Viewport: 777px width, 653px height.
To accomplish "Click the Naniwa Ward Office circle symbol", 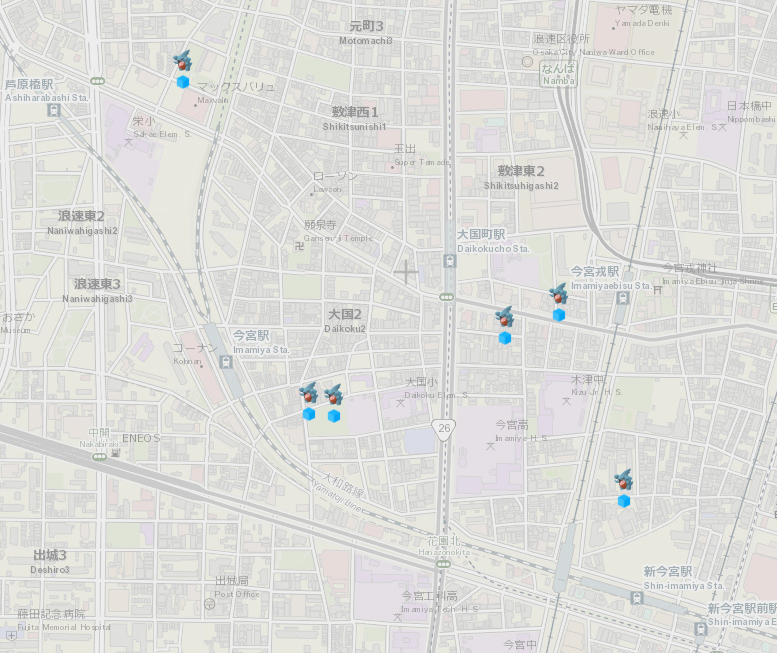I will (527, 62).
